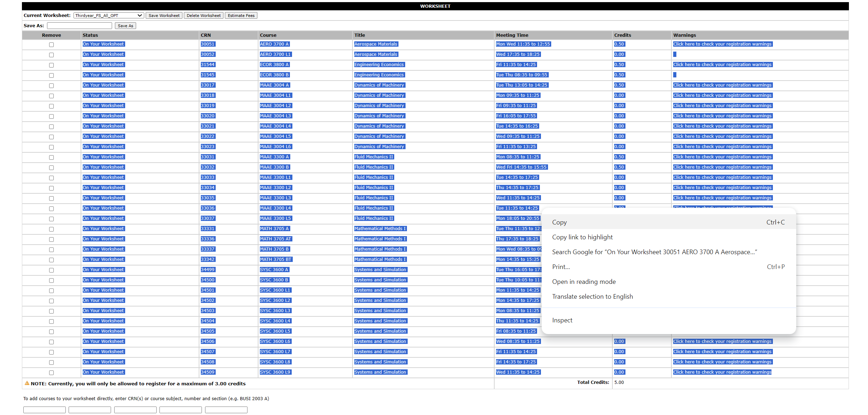The width and height of the screenshot is (868, 415).
Task: Mark remove checkbox for MATH 3705 A
Action: pyautogui.click(x=51, y=229)
